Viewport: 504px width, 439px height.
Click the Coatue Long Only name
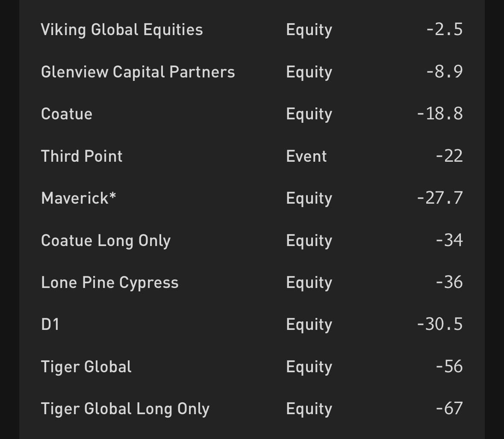106,240
